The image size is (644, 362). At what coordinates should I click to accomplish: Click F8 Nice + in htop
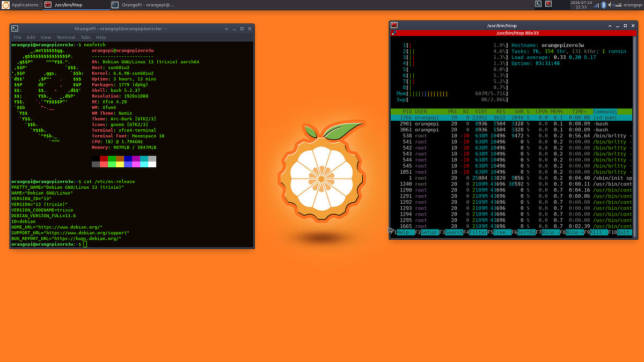pyautogui.click(x=572, y=232)
